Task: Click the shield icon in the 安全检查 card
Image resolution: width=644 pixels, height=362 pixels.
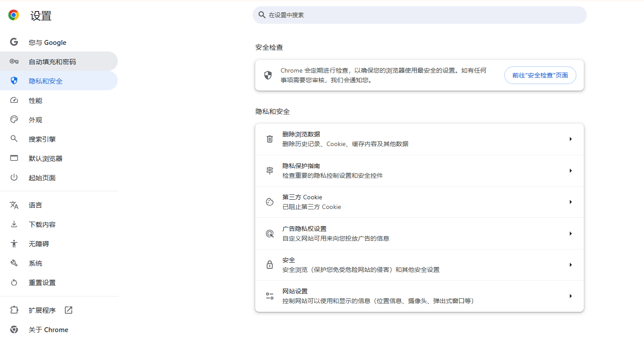Action: [x=268, y=75]
